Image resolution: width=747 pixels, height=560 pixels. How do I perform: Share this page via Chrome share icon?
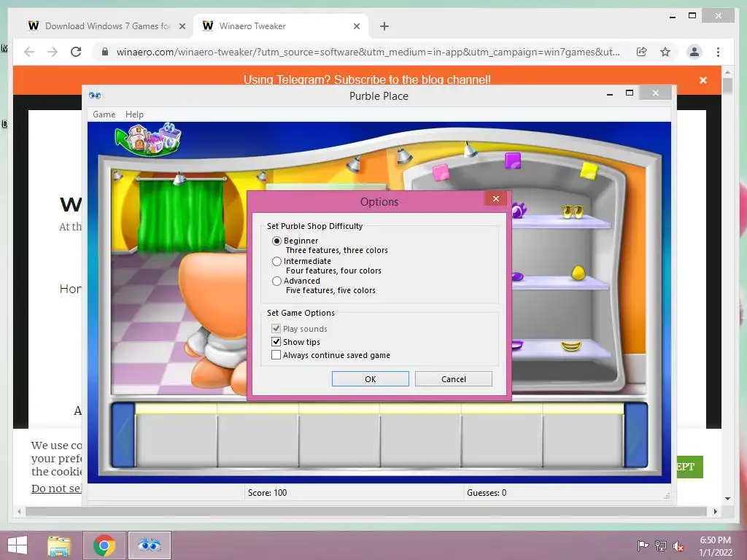(642, 52)
